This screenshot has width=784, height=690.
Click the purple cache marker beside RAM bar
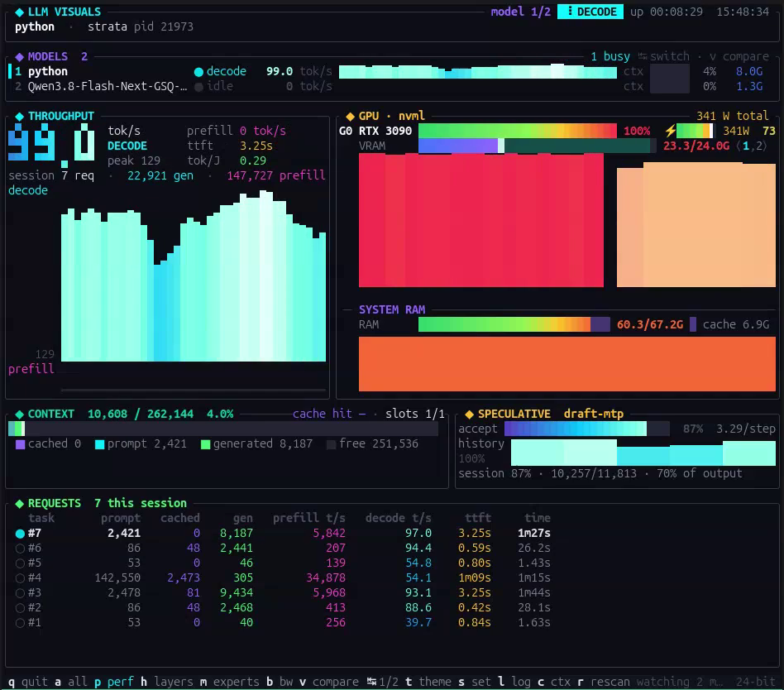(x=693, y=324)
